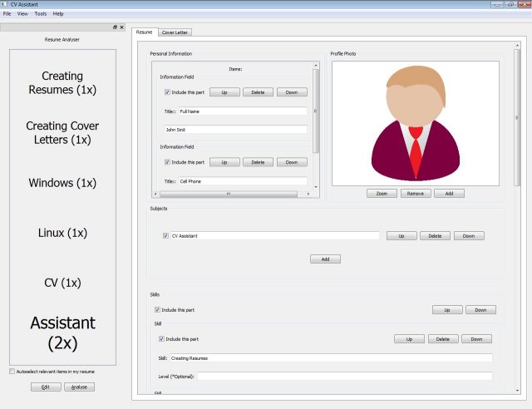Select the Creating Cover Letters (1x) keyword
The image size is (532, 409).
point(62,132)
